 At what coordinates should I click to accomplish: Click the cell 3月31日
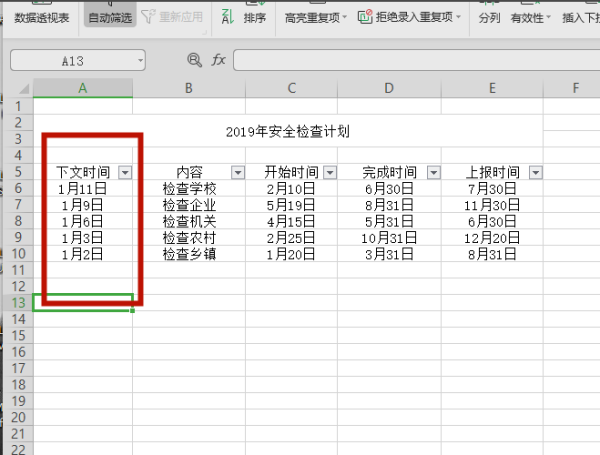[x=389, y=254]
